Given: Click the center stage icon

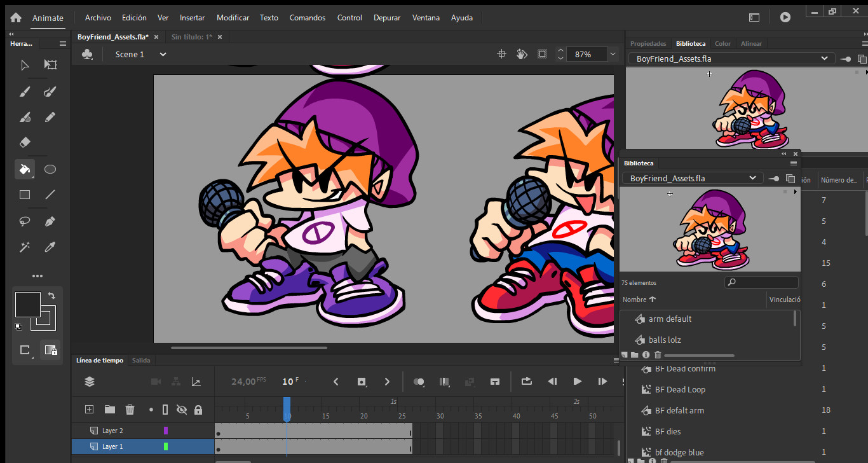Looking at the screenshot, I should pos(501,54).
